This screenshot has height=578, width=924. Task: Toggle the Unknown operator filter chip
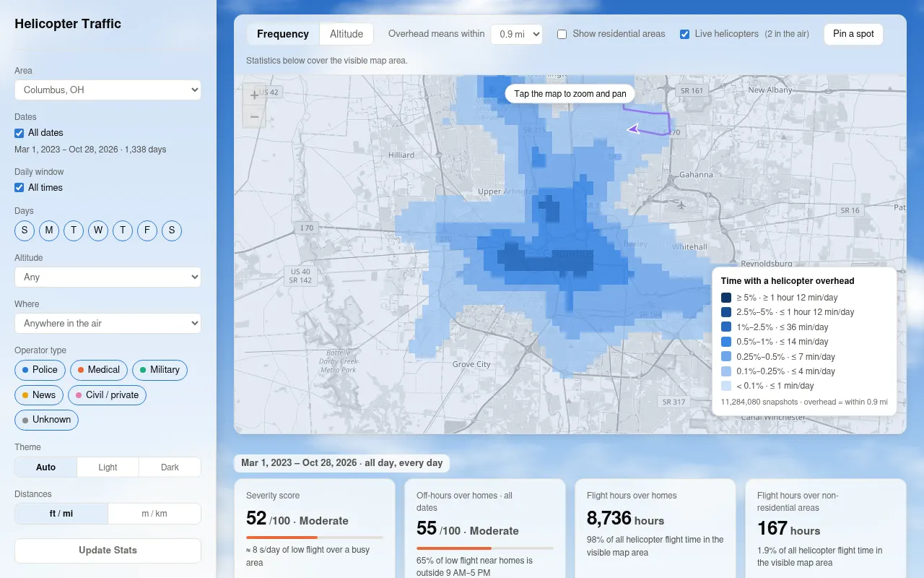pyautogui.click(x=46, y=420)
